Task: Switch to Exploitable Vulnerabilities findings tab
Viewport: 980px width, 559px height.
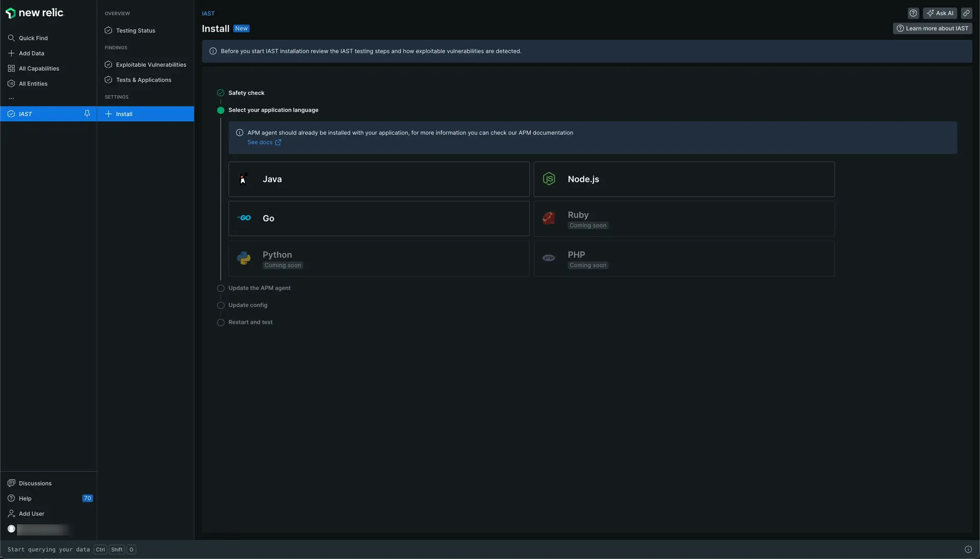Action: [151, 65]
